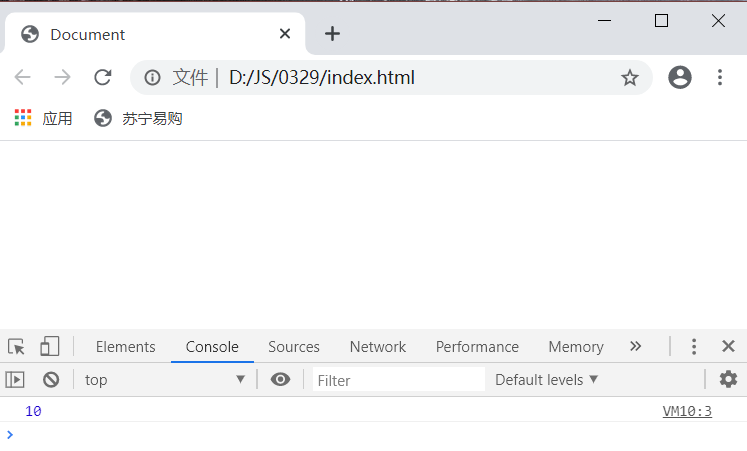The width and height of the screenshot is (747, 451).
Task: Open a new tab with plus button
Action: (x=332, y=34)
